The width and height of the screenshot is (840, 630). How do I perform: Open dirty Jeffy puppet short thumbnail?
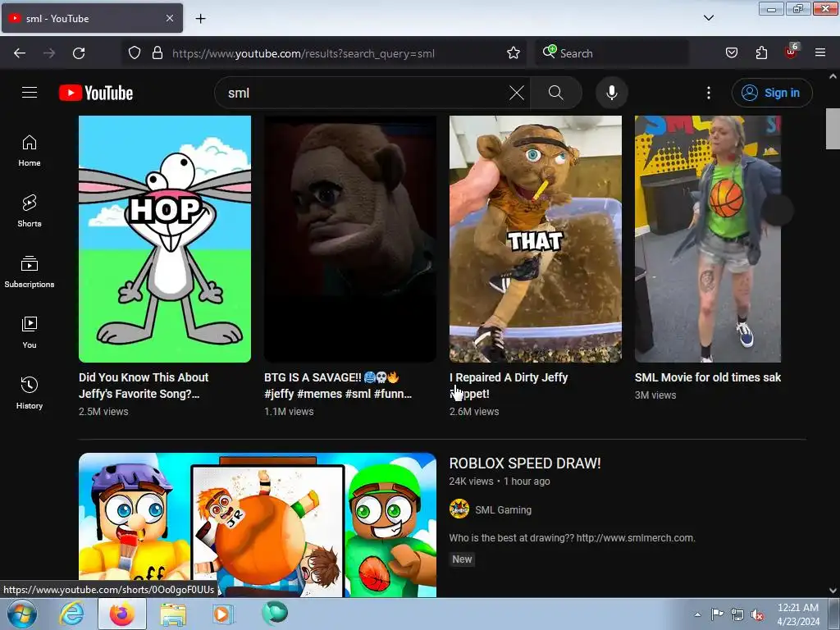[x=535, y=239]
